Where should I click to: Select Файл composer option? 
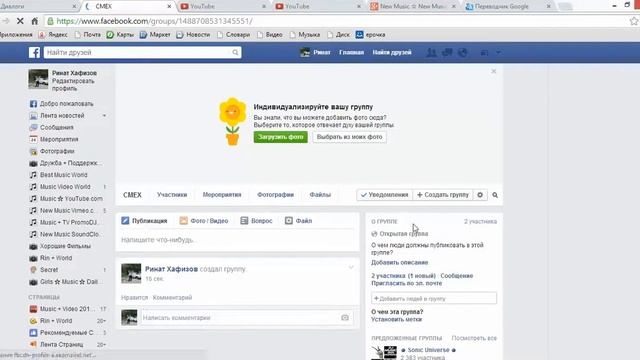298,221
